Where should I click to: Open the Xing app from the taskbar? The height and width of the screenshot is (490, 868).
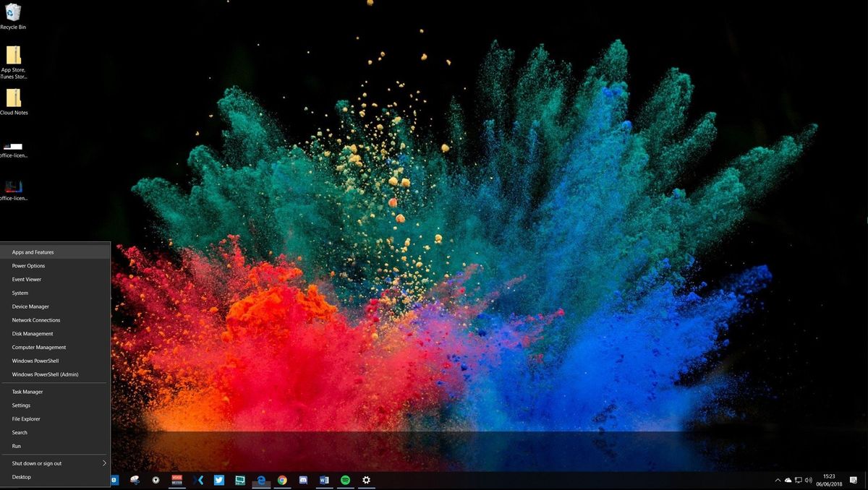coord(199,479)
